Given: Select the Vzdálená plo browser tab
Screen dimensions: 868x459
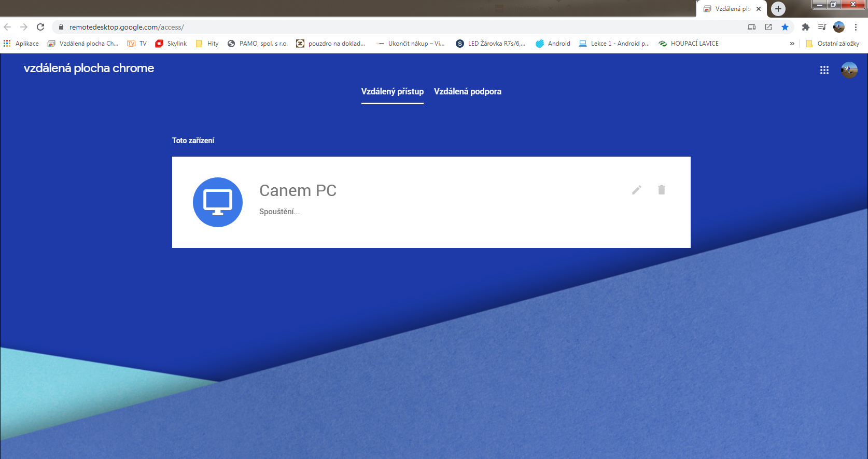Looking at the screenshot, I should (732, 9).
